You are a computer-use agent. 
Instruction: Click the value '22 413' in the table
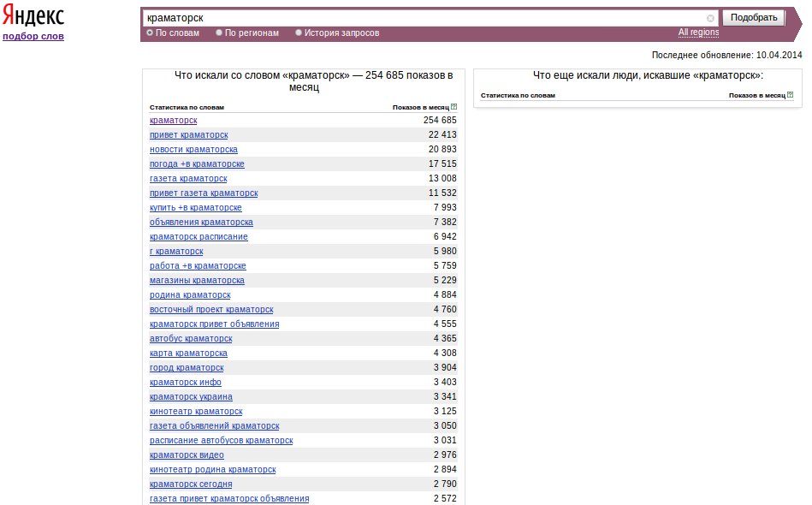(442, 134)
